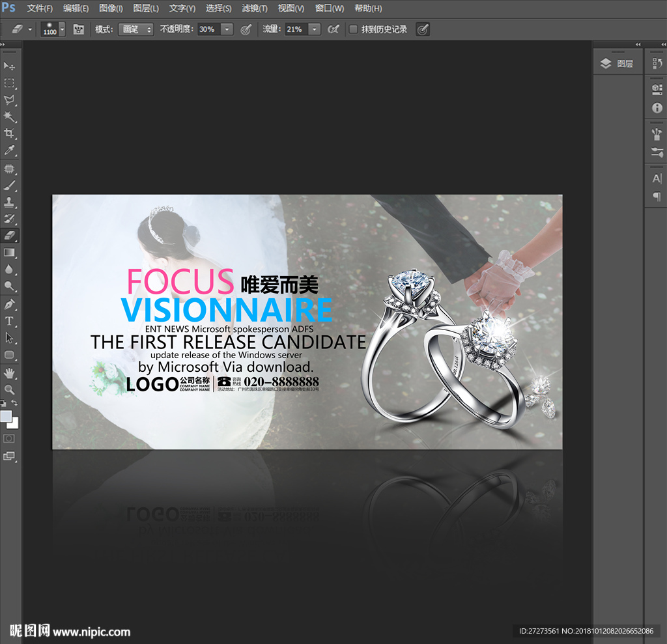
Task: Open the 滤镜(T) menu
Action: point(254,8)
